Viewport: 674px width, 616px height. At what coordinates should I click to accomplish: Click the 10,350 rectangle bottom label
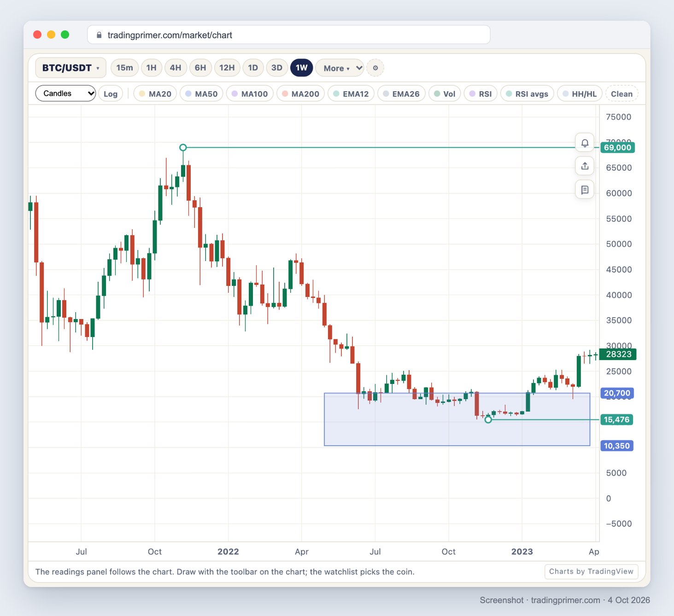(616, 446)
